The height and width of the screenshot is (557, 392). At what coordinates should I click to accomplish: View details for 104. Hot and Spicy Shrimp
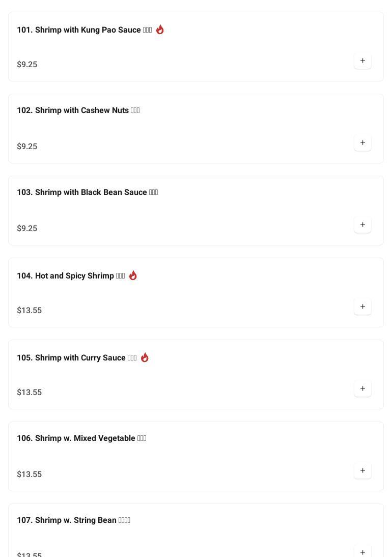coord(71,276)
